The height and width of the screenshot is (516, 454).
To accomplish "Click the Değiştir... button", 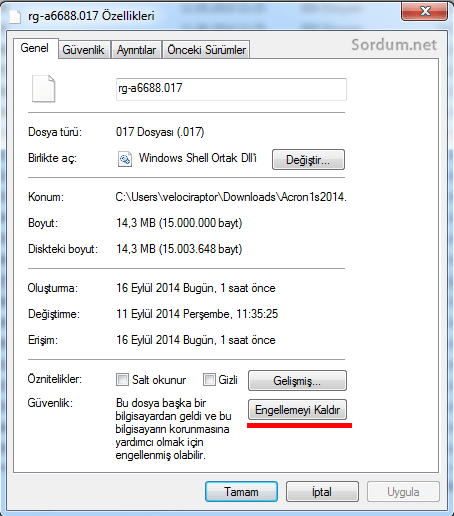I will tap(308, 160).
